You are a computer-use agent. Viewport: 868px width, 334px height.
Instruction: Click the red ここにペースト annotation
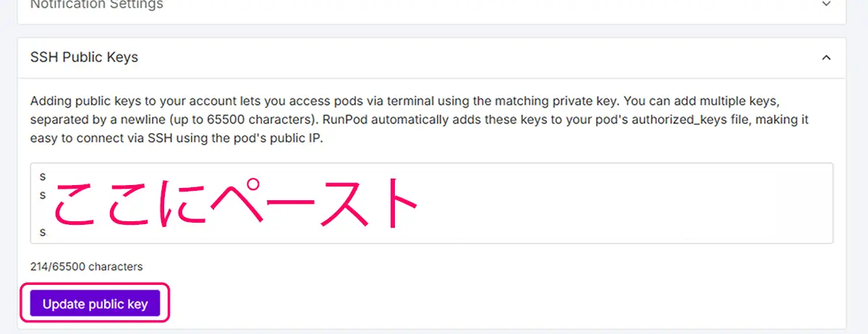click(x=235, y=205)
